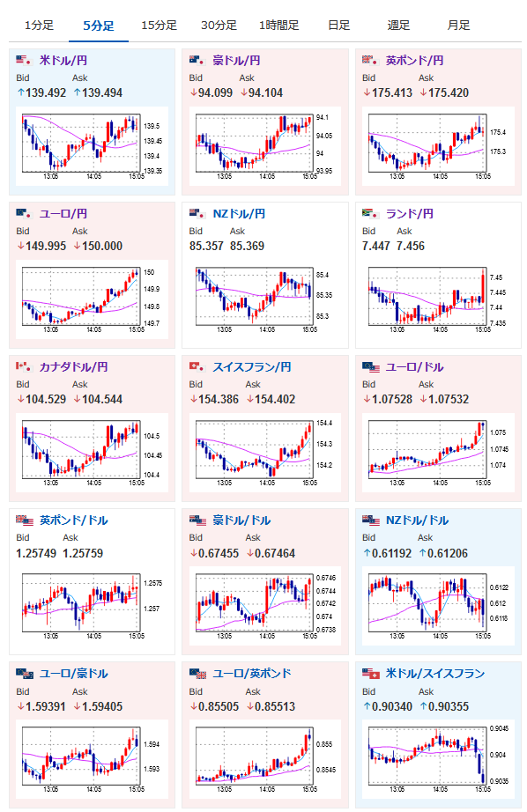Open the 英ポンド/ドル pair link
The image size is (527, 812).
click(x=73, y=520)
